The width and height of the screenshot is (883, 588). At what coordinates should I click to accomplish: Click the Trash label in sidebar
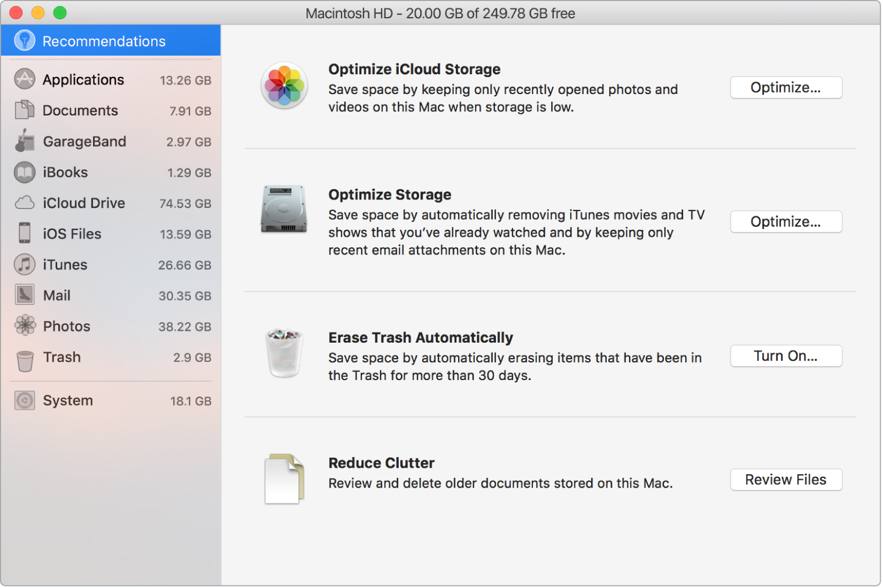coord(62,358)
